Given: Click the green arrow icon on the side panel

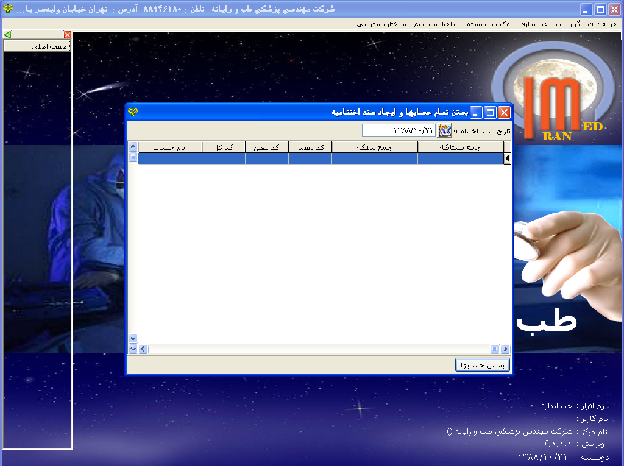Looking at the screenshot, I should 8,35.
